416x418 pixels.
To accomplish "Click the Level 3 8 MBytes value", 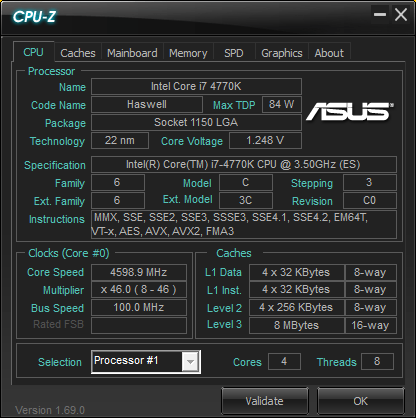I will click(x=296, y=325).
